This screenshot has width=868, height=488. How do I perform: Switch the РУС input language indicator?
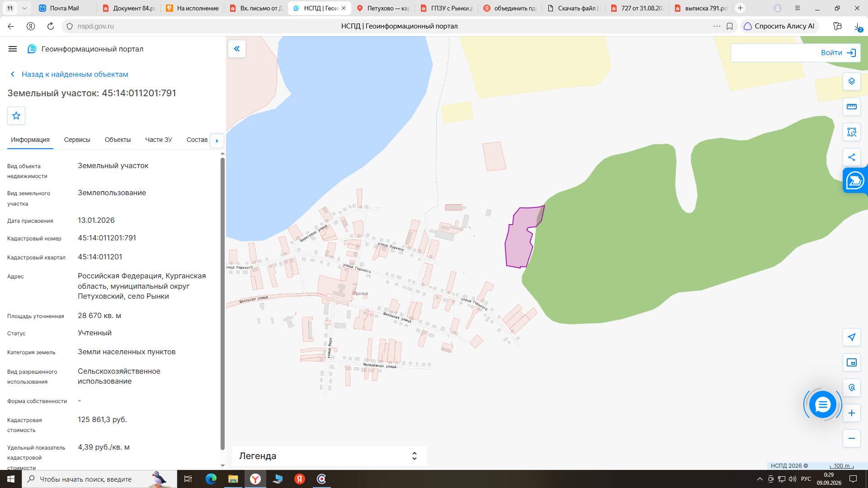coord(806,479)
